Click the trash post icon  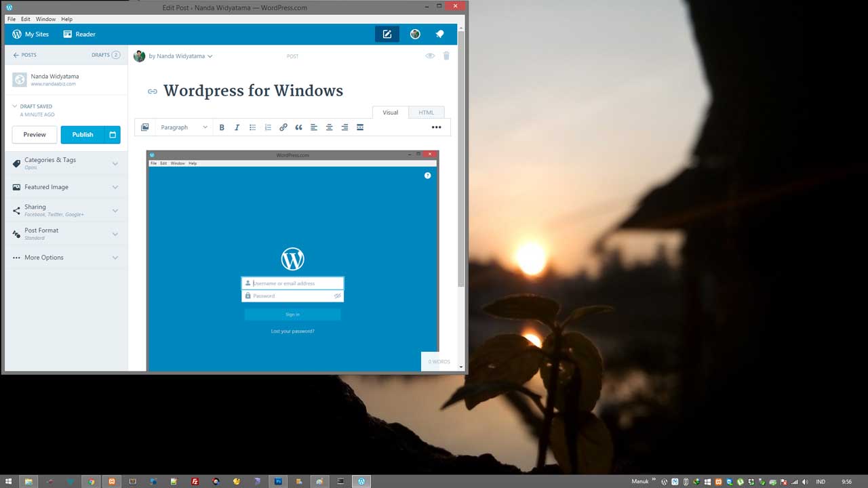446,56
